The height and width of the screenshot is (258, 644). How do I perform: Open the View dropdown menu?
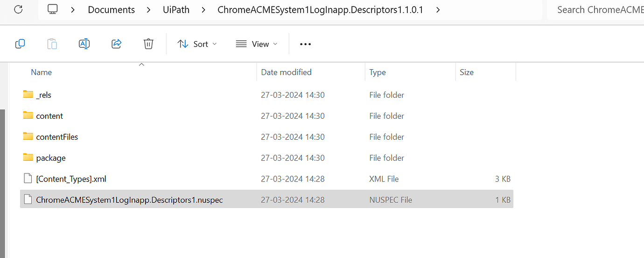[x=256, y=44]
